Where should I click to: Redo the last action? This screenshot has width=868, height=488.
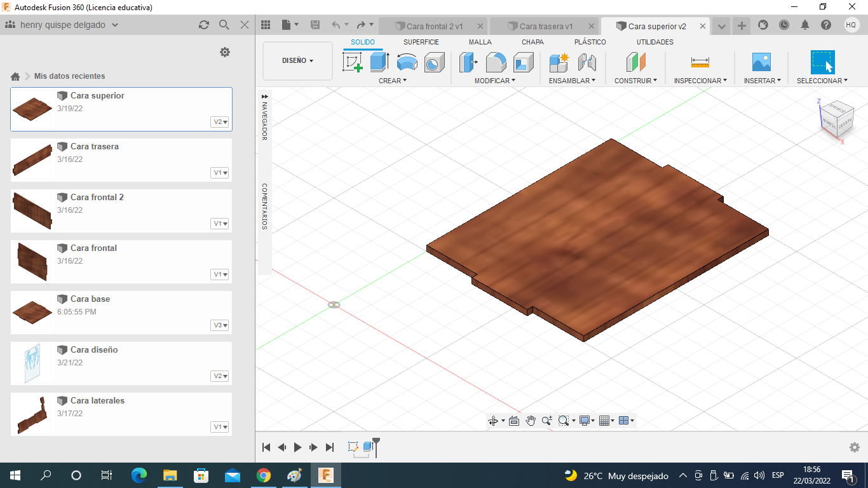(361, 25)
